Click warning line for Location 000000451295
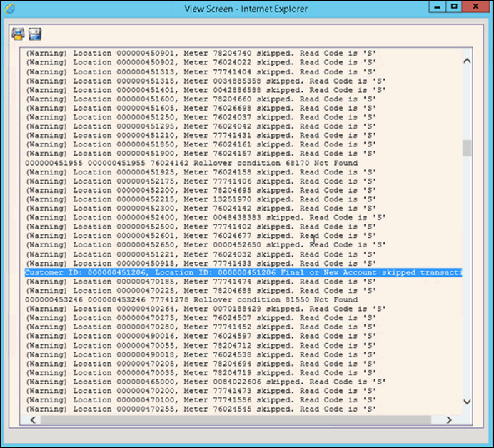The height and width of the screenshot is (448, 494). (x=201, y=126)
